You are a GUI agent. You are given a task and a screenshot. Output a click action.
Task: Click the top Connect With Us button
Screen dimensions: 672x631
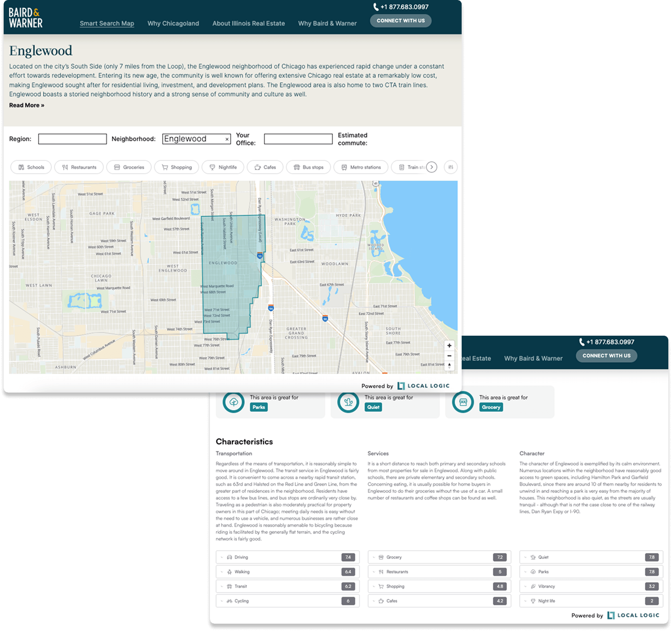[x=401, y=21]
